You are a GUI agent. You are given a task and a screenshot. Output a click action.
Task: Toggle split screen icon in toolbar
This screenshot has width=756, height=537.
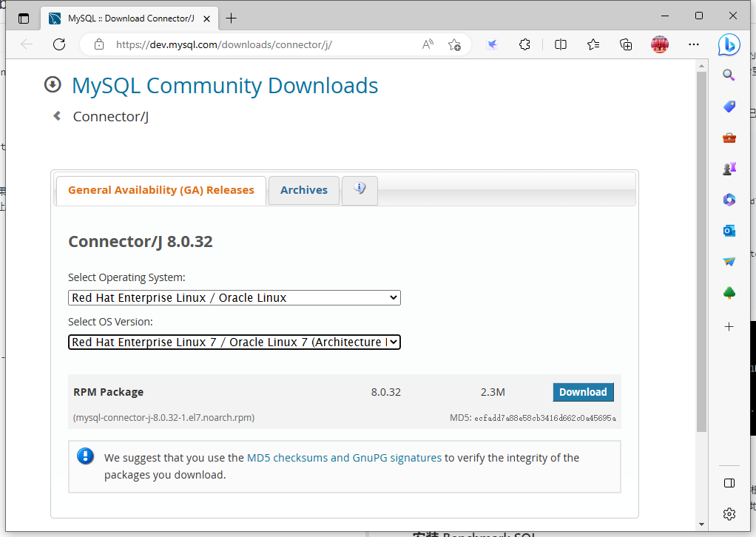pos(560,44)
